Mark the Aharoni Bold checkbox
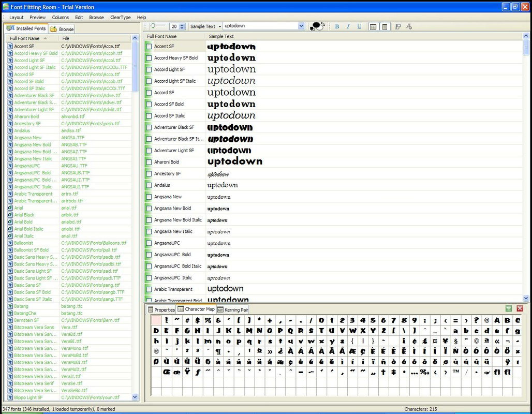The width and height of the screenshot is (532, 414). coord(149,162)
